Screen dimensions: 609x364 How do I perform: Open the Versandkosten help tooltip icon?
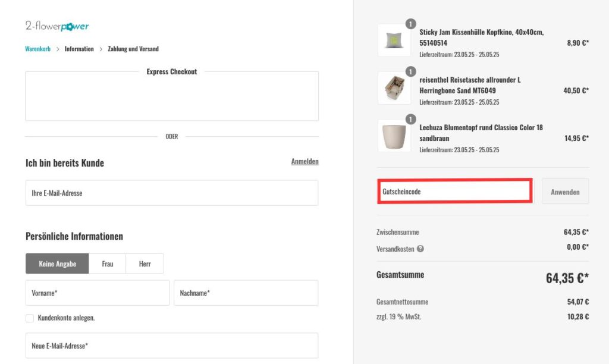tap(421, 249)
